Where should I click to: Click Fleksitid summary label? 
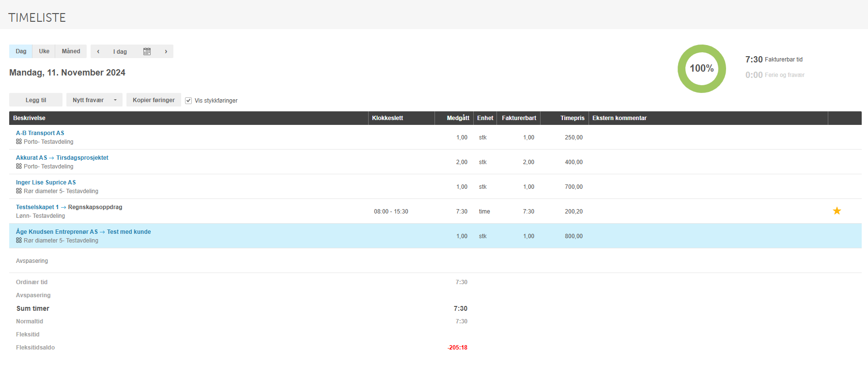tap(28, 335)
